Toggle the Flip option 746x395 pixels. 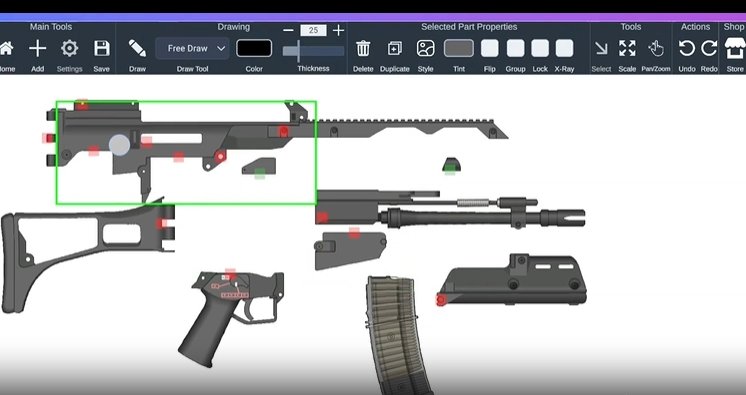490,49
